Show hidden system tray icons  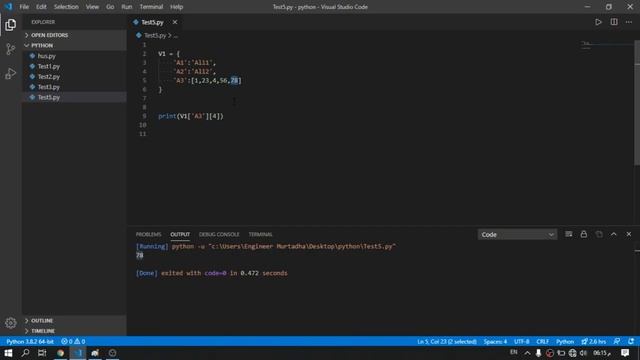tap(527, 353)
